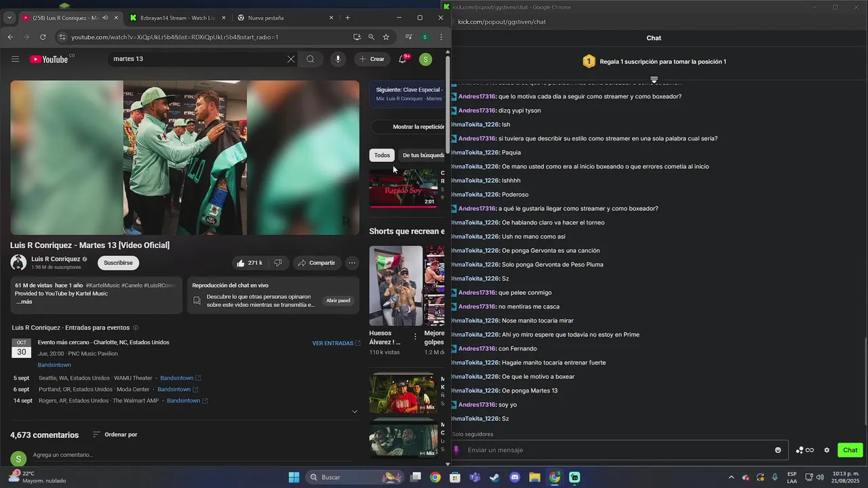Screen dimensions: 868x488
Task: Open a new Chrome tab
Action: pos(348,18)
